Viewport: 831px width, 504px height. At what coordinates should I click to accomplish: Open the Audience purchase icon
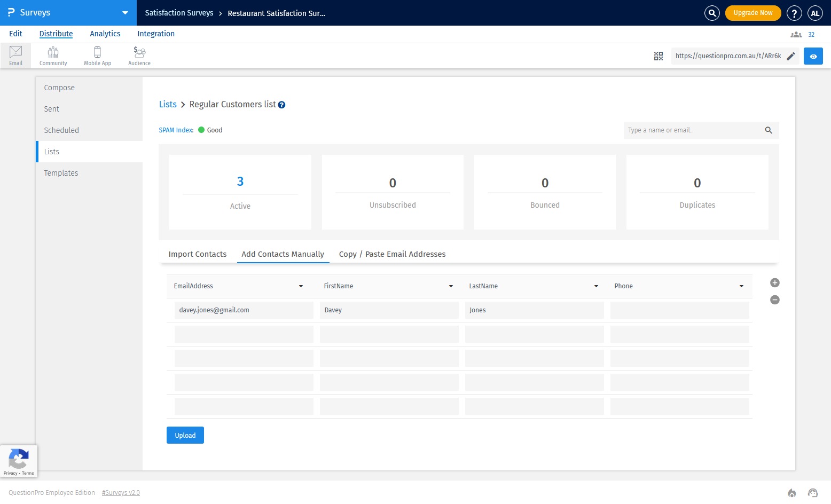coord(139,56)
